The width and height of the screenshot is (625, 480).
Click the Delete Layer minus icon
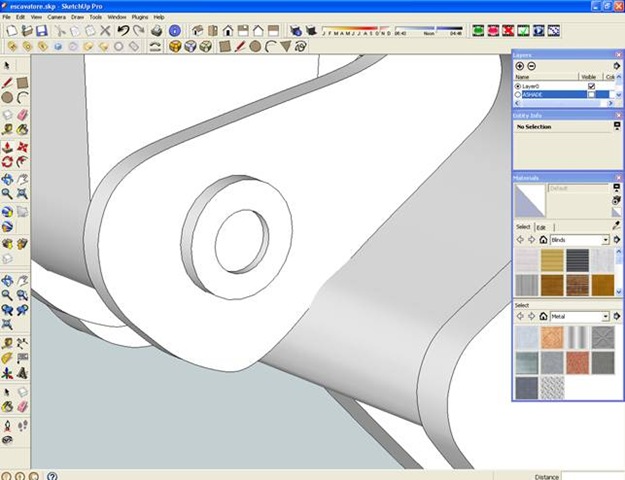point(531,66)
